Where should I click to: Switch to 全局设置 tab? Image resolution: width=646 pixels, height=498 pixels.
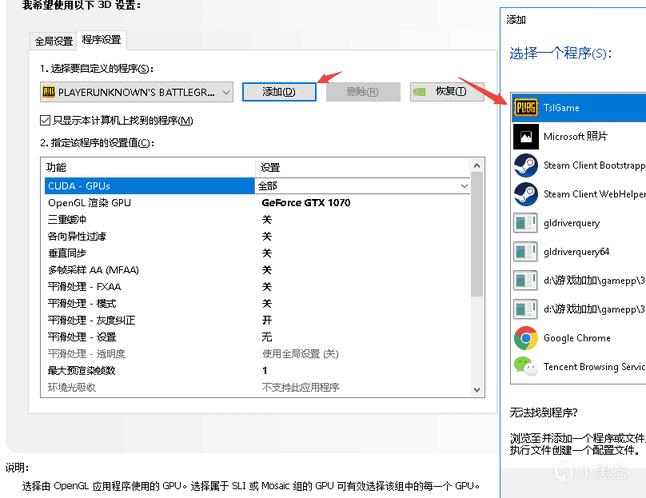pos(54,41)
